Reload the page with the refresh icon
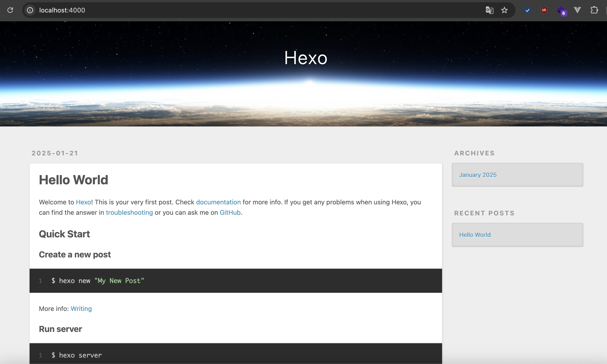This screenshot has width=607, height=364. pyautogui.click(x=10, y=10)
